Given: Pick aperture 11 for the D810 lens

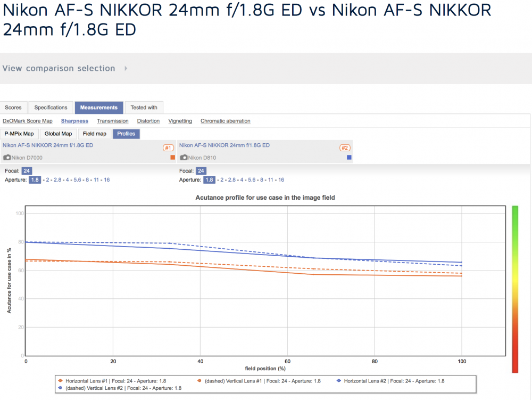Looking at the screenshot, I should pos(271,180).
